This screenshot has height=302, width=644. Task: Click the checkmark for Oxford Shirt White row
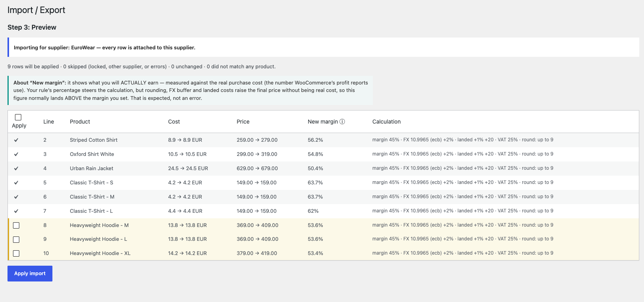[x=16, y=154]
